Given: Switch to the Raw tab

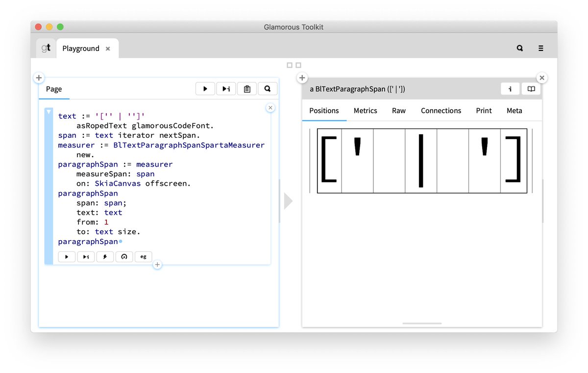Looking at the screenshot, I should 399,111.
